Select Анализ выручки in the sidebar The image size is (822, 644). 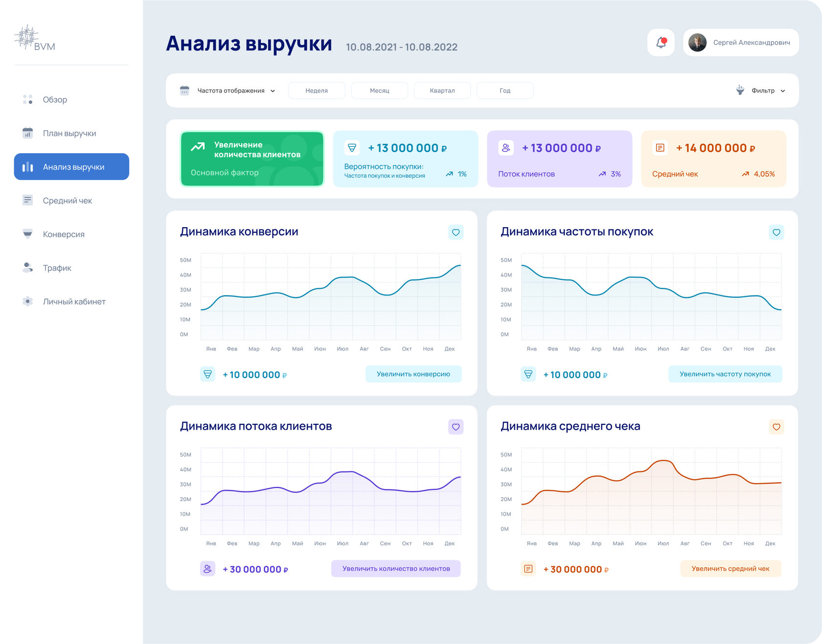tap(71, 167)
